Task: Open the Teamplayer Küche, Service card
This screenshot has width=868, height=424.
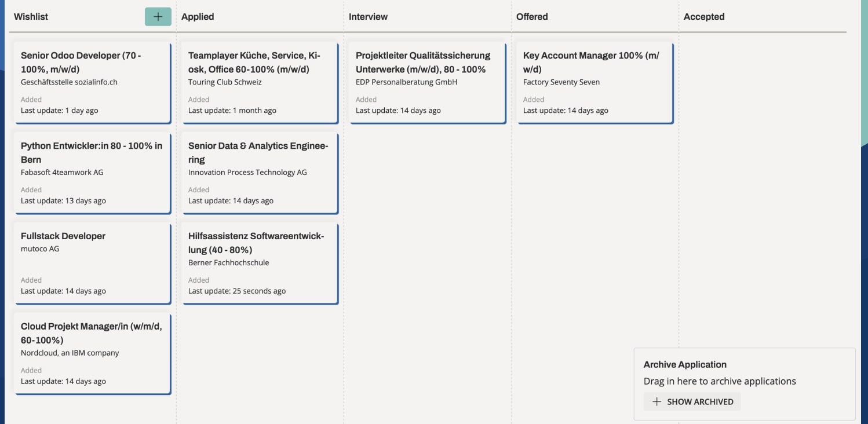Action: tap(260, 82)
